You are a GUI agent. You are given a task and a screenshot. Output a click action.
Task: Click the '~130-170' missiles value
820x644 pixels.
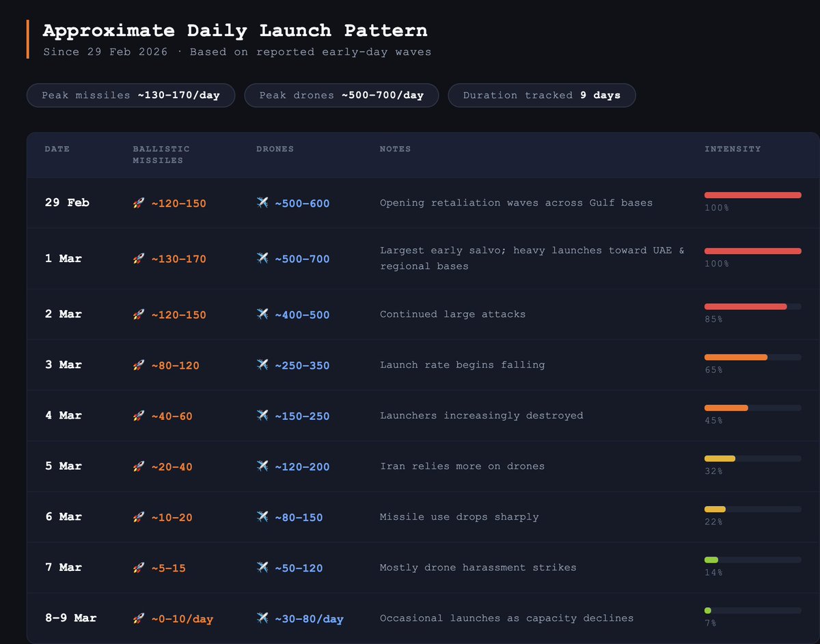pyautogui.click(x=178, y=260)
